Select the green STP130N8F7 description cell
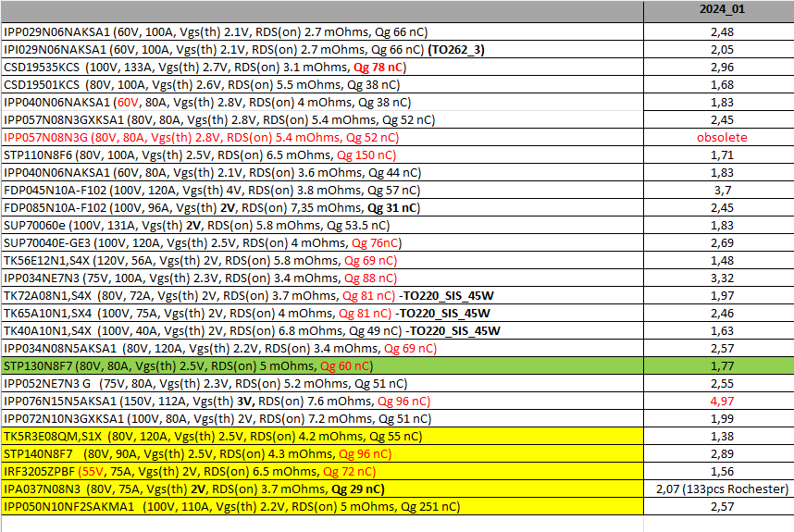The height and width of the screenshot is (532, 794). coord(323,366)
